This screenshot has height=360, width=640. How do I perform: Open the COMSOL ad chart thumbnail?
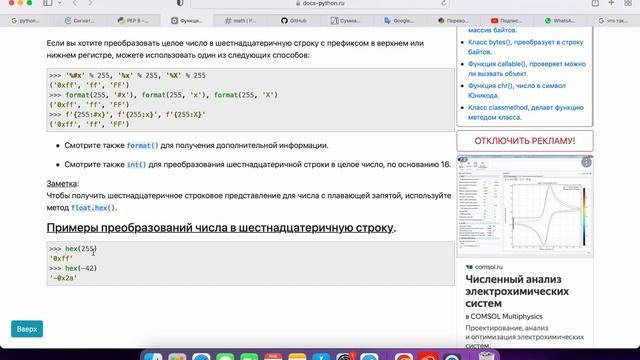525,206
